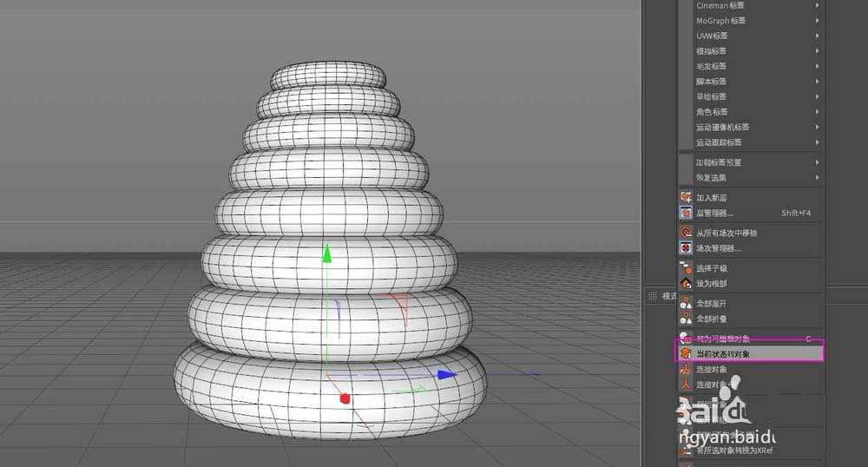The height and width of the screenshot is (467, 868).
Task: Select the 连接对象+删除 entry icon
Action: click(x=686, y=385)
